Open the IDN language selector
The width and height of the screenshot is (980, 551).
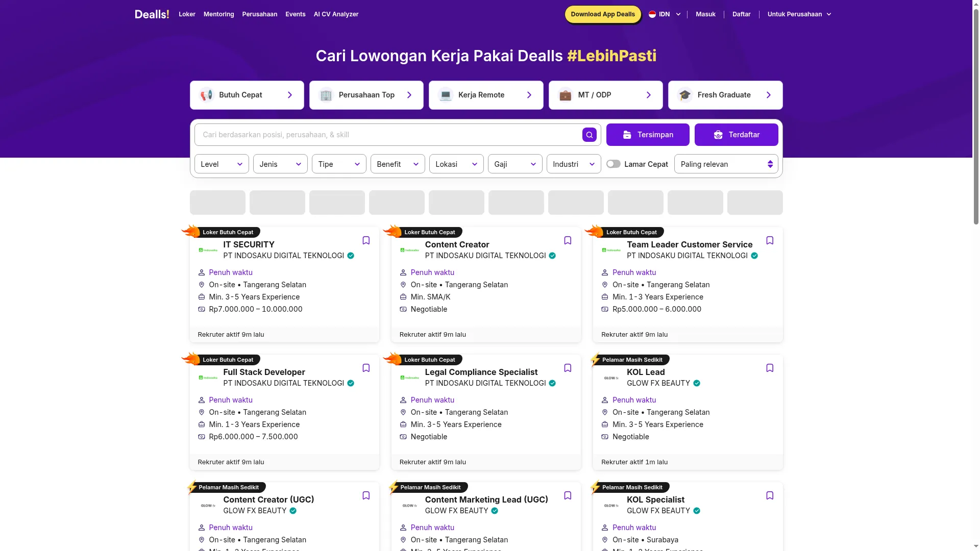665,14
